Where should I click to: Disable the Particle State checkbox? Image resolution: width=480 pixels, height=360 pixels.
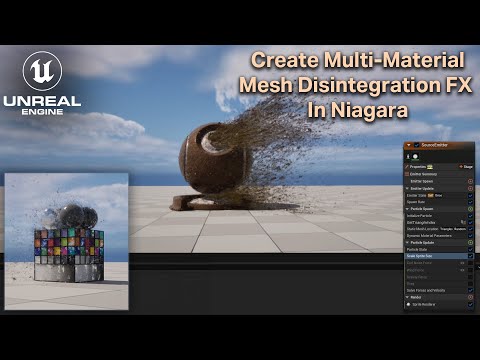[470, 250]
